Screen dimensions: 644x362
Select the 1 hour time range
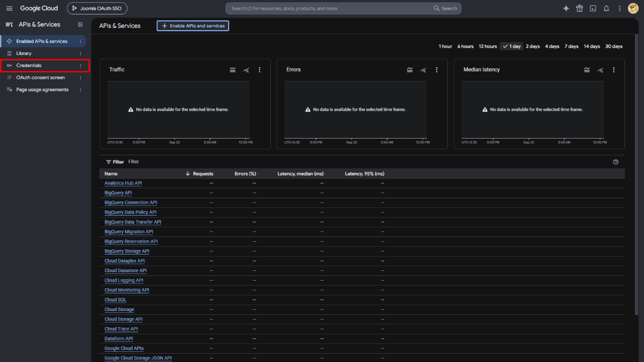pos(445,46)
